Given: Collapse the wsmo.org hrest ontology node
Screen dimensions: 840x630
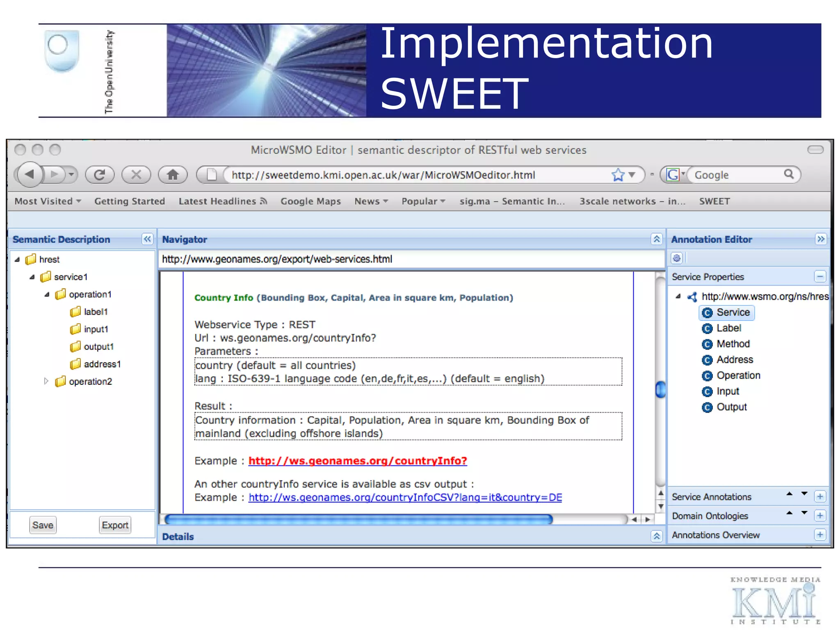Looking at the screenshot, I should (x=678, y=296).
